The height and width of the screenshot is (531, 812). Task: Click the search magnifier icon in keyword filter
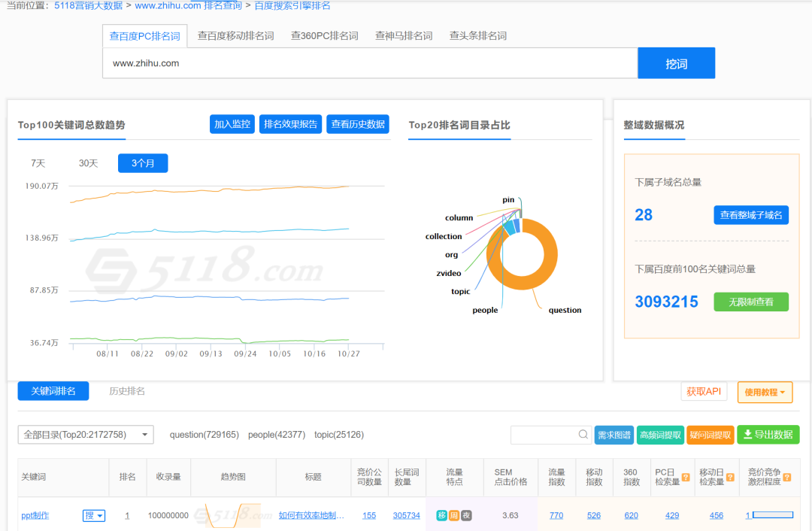click(x=583, y=435)
